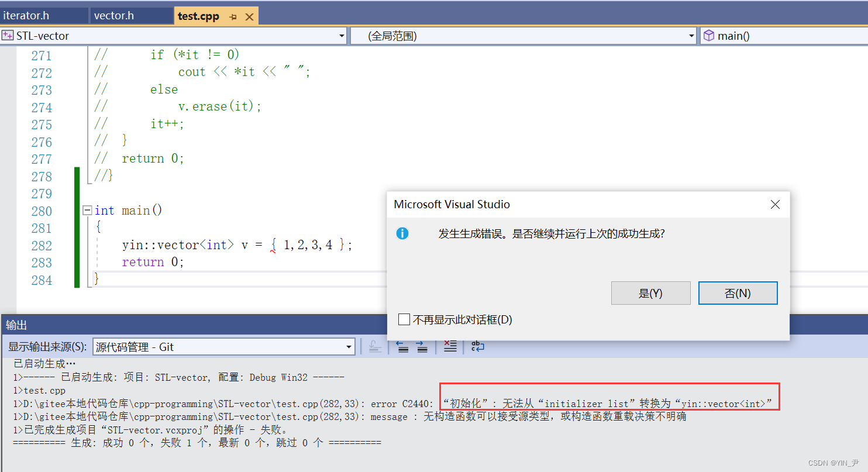Close the test.cpp tab
The height and width of the screenshot is (472, 868).
(249, 17)
